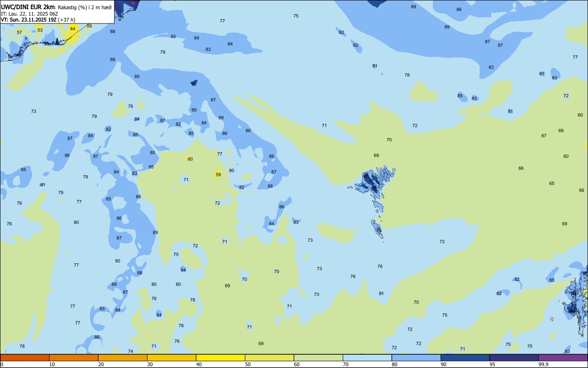The width and height of the screenshot is (588, 368).
Task: Click the humidity value 65 on the map
Action: point(552,184)
